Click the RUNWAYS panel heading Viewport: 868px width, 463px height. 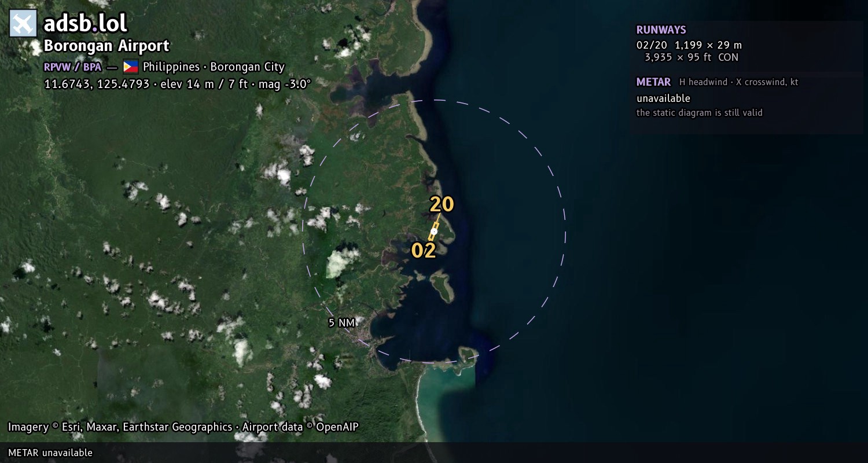pyautogui.click(x=661, y=30)
